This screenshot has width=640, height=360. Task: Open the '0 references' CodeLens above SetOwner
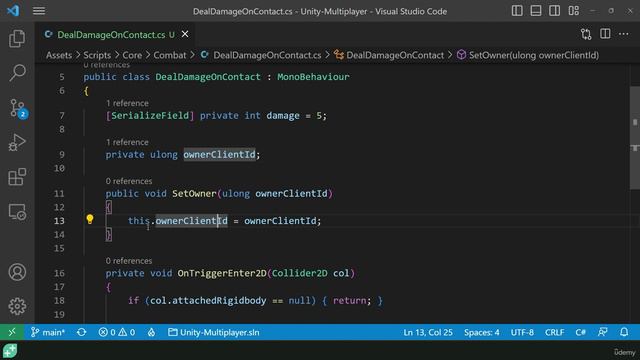point(129,181)
